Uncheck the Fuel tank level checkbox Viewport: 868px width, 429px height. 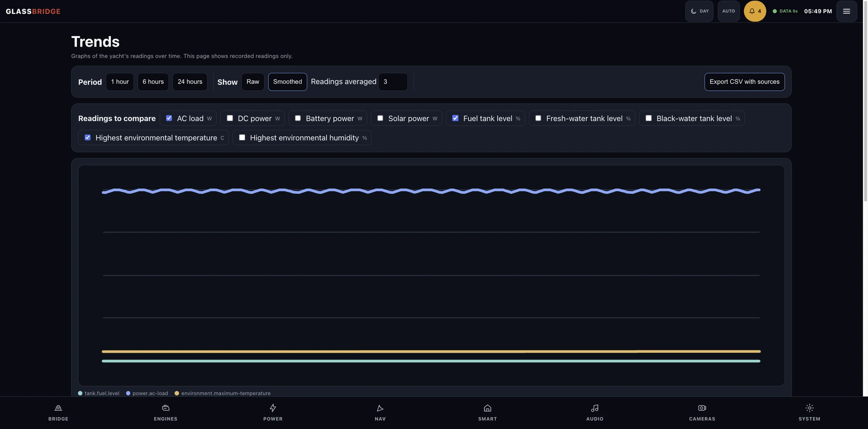click(455, 118)
